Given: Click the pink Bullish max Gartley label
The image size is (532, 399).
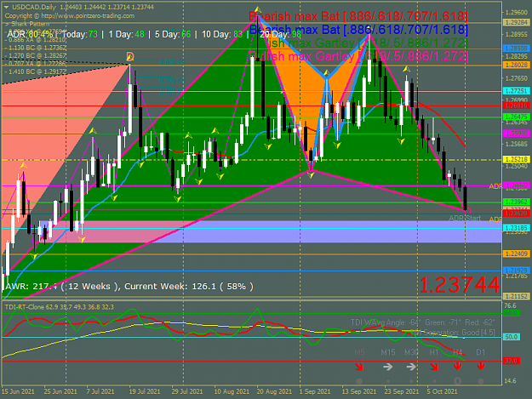Looking at the screenshot, I should [358, 56].
